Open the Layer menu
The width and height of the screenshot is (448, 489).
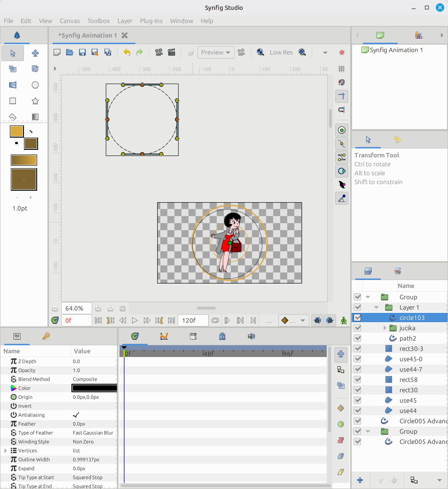(125, 21)
